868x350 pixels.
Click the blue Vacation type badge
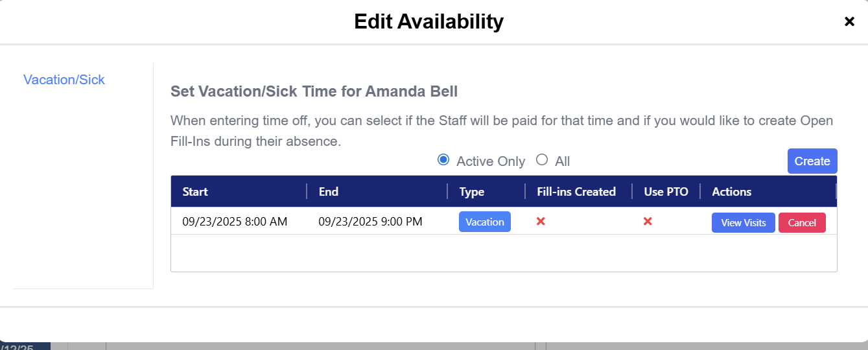pyautogui.click(x=484, y=222)
